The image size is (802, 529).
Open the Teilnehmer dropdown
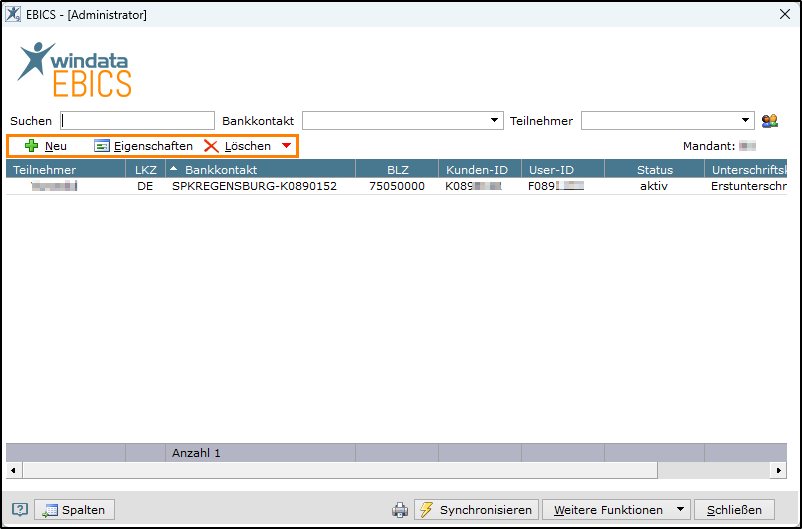[745, 120]
